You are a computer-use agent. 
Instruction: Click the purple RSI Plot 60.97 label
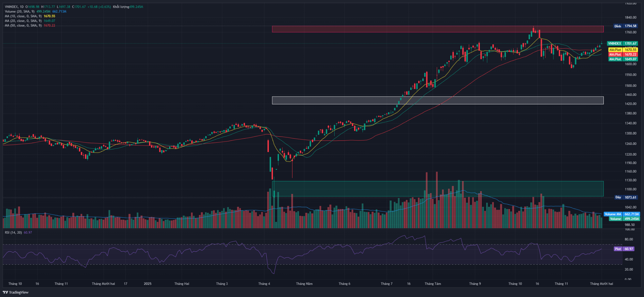624,249
